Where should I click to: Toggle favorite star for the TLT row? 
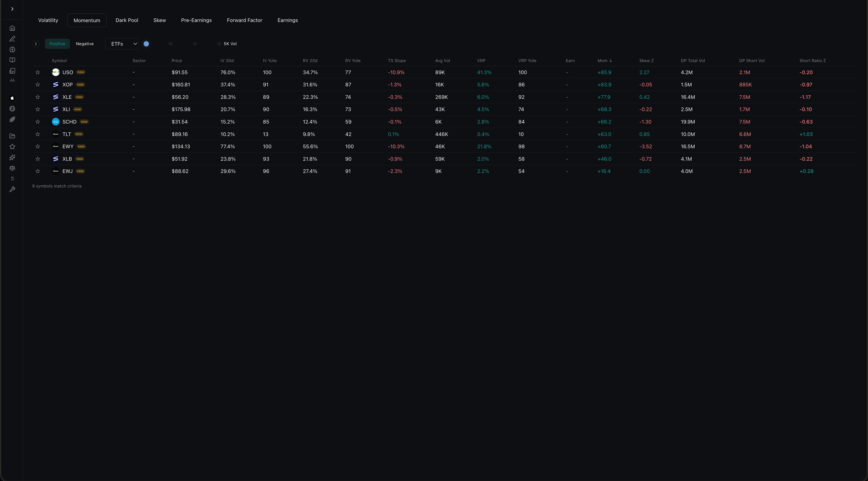point(38,134)
